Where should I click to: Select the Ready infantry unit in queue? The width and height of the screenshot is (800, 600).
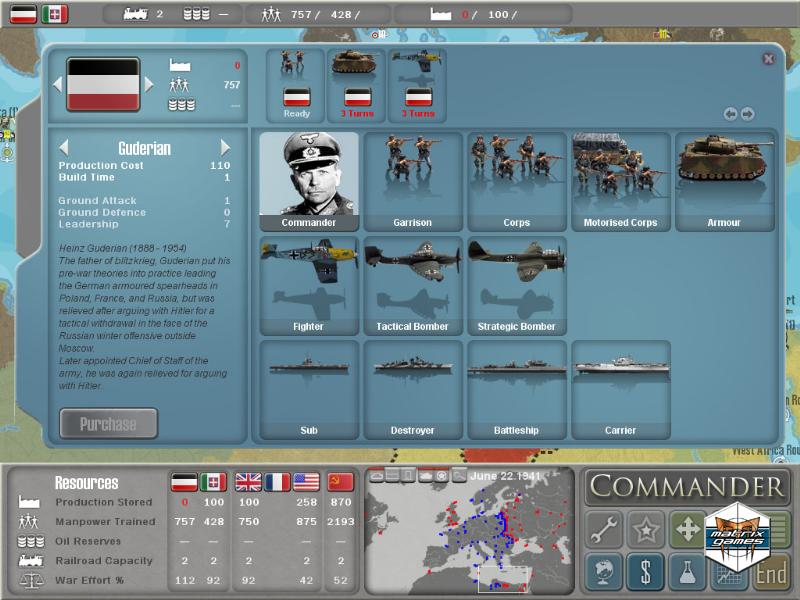point(296,86)
